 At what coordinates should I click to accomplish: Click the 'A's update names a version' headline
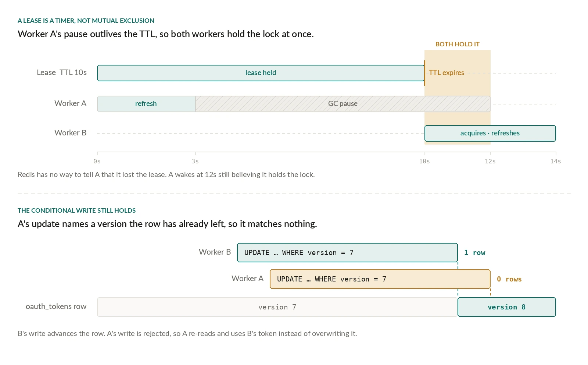(167, 224)
